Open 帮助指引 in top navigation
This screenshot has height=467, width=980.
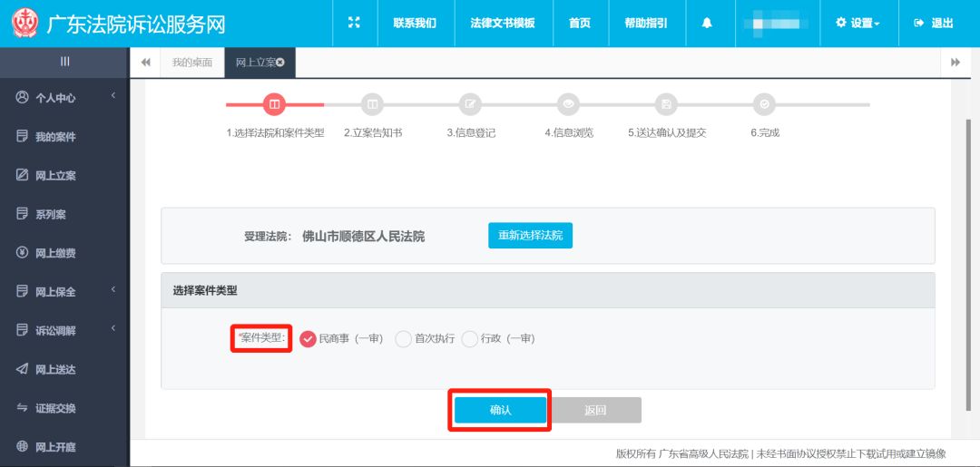646,23
